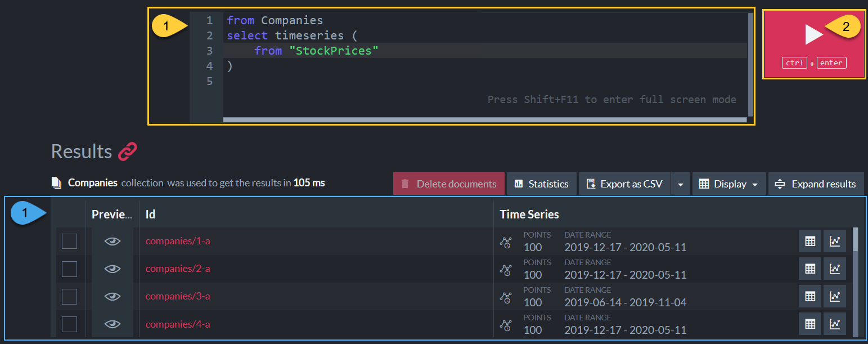Click time series icon in companies/3-a row
Viewport: 868px width, 344px height.
tap(506, 297)
